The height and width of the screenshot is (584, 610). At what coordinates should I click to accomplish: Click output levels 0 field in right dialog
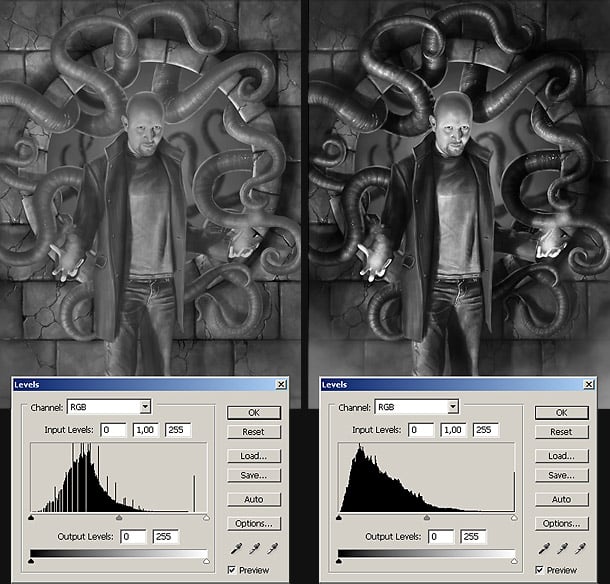tap(441, 537)
